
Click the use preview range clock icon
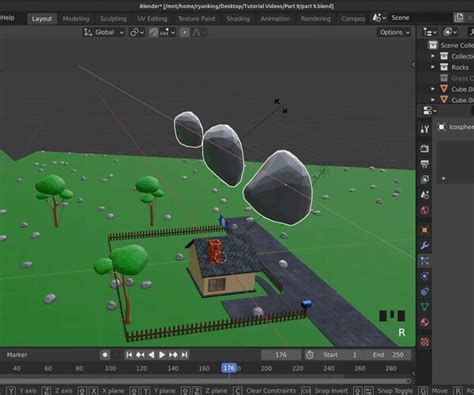310,355
